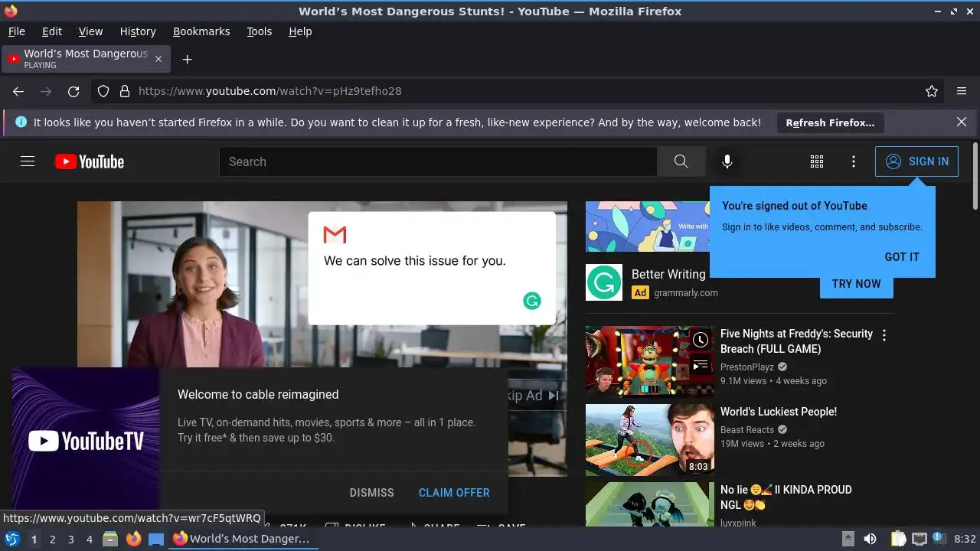
Task: Click the info icon in notification bar
Action: click(x=21, y=122)
